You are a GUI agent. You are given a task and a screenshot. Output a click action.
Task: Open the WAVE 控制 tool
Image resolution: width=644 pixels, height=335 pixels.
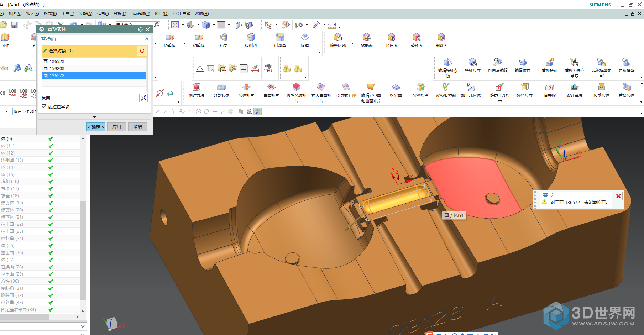(446, 87)
